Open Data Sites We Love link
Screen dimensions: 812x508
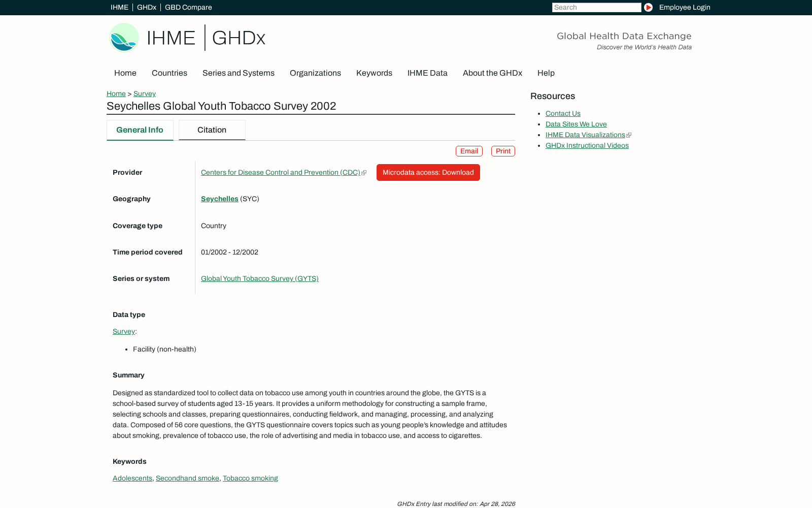[x=576, y=124]
